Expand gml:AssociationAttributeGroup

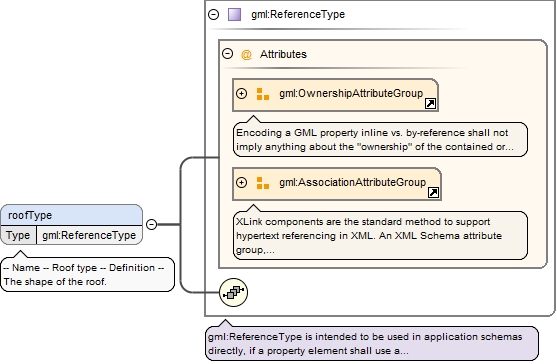point(242,183)
